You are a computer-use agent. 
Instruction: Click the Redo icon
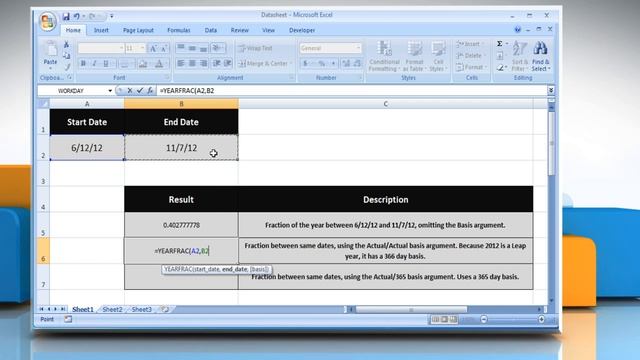pos(92,16)
